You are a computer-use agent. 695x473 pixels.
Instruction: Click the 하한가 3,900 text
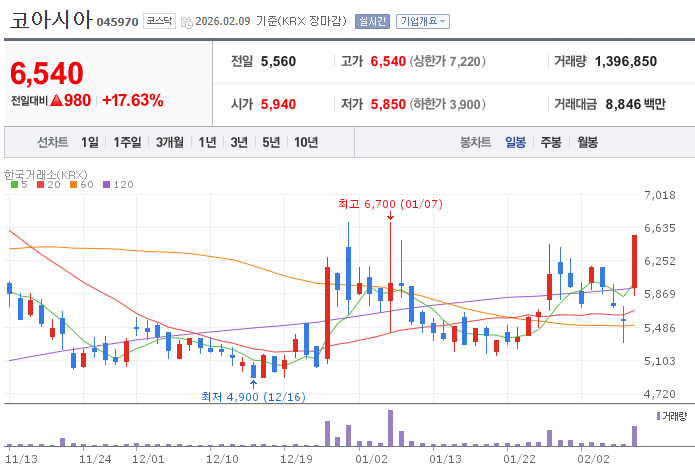(447, 104)
